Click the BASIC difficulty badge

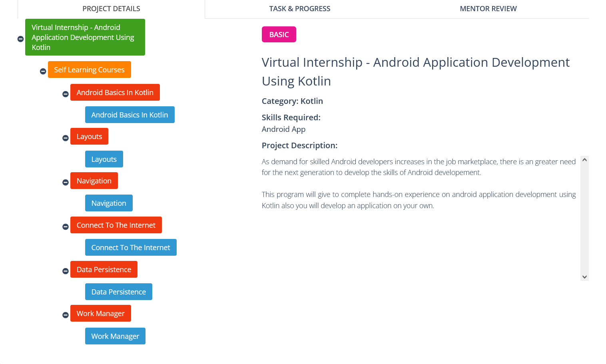click(279, 34)
